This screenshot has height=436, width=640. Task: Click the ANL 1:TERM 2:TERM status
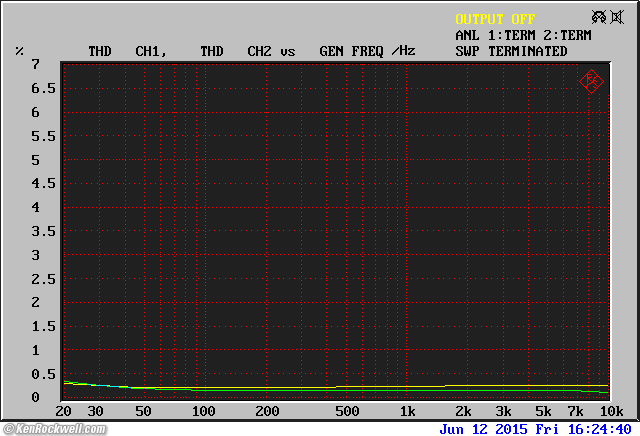pos(523,36)
